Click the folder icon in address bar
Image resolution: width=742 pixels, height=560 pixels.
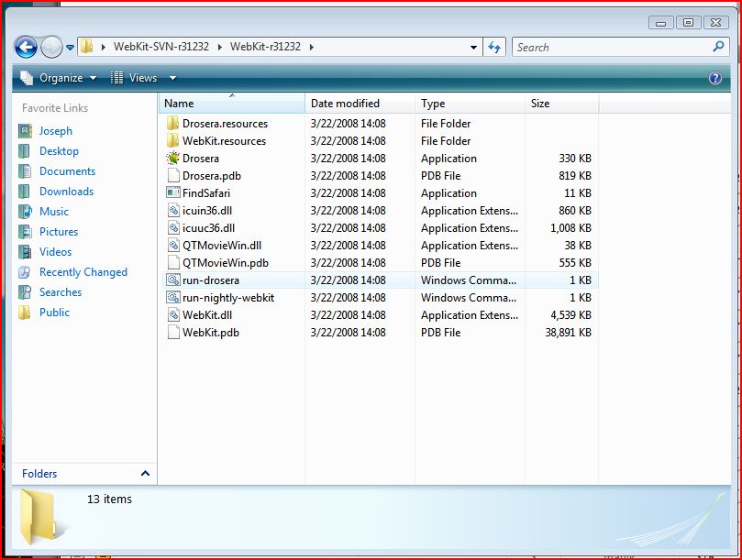86,47
